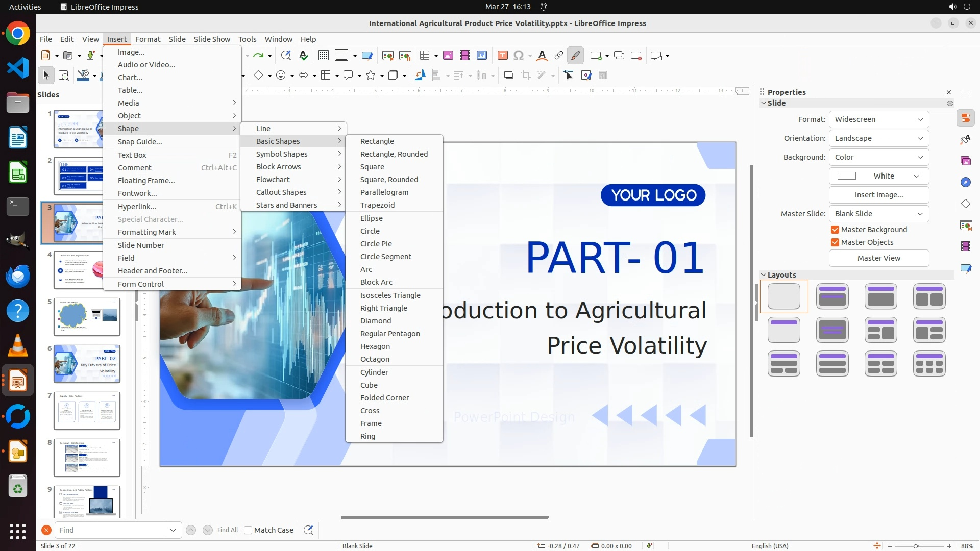980x551 pixels.
Task: Click the Insert Chart toolbar icon
Action: (482, 56)
